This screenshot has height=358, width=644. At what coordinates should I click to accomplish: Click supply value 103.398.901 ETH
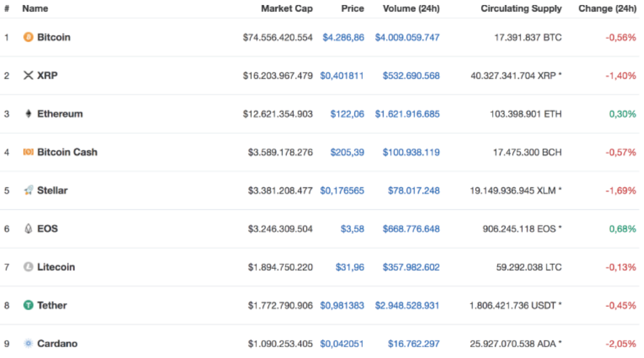tap(525, 113)
